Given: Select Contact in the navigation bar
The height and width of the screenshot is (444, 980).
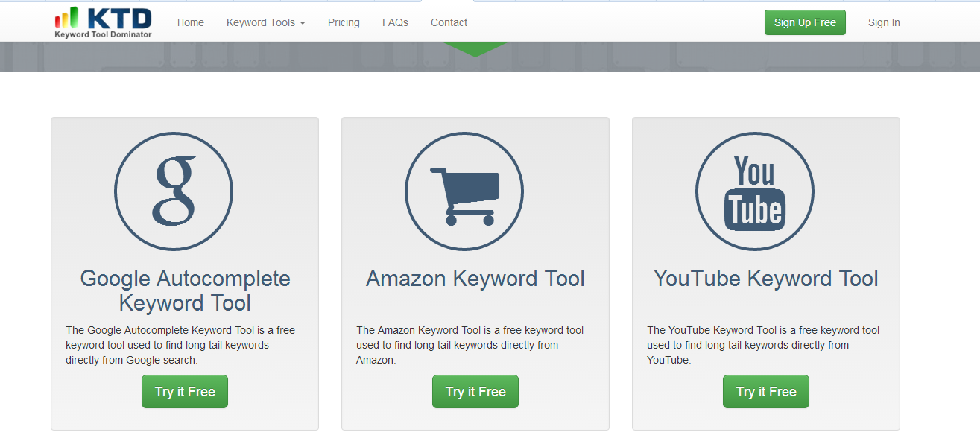Looking at the screenshot, I should coord(449,22).
